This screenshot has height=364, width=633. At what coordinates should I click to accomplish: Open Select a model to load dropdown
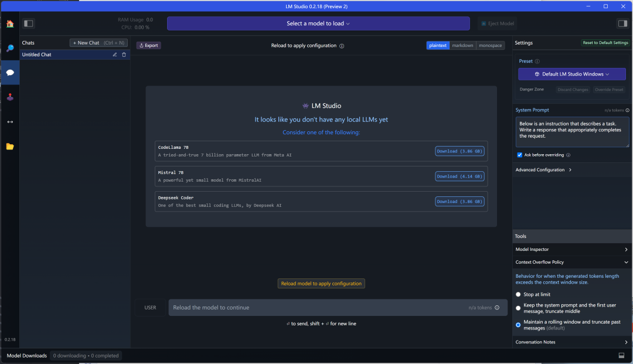[318, 23]
